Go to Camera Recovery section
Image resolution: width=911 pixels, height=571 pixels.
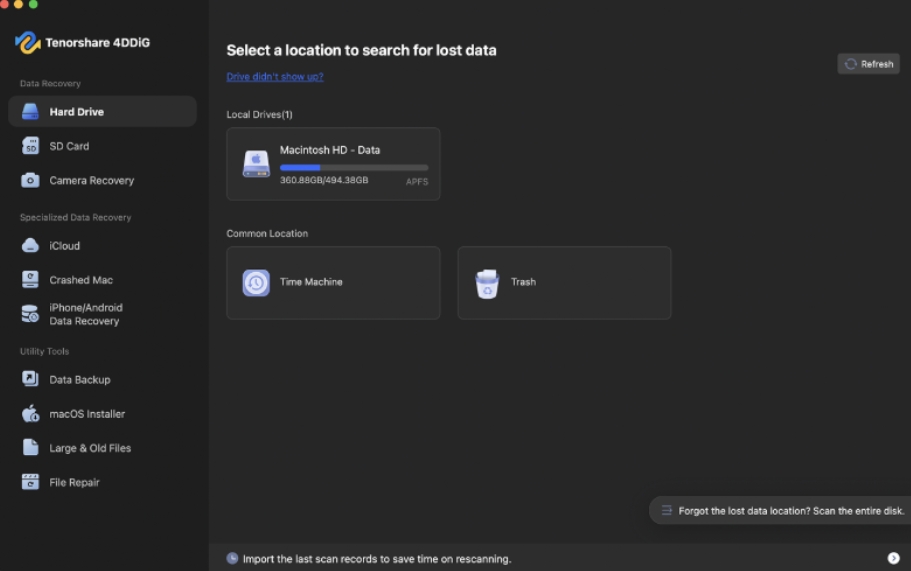point(102,180)
